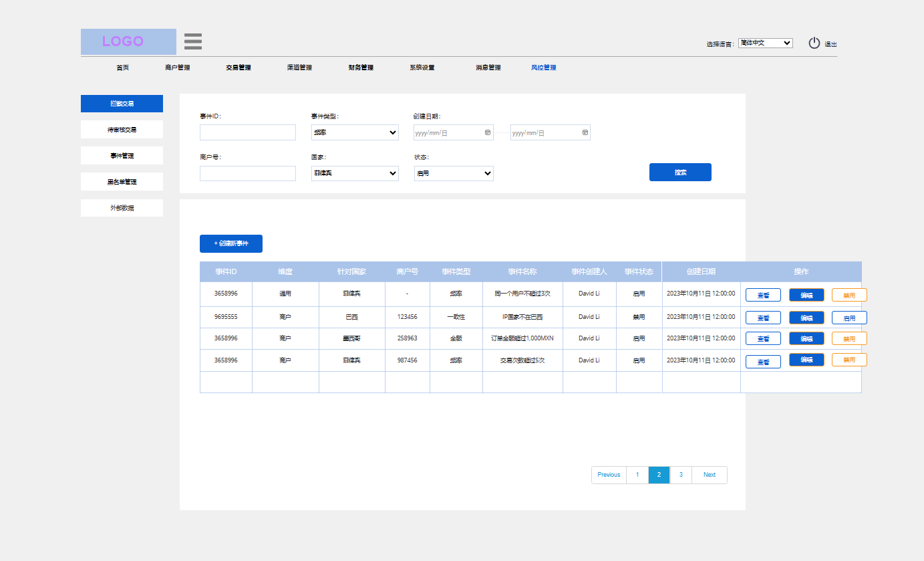Image resolution: width=924 pixels, height=561 pixels.
Task: Click the 事件ID input field
Action: click(x=248, y=132)
